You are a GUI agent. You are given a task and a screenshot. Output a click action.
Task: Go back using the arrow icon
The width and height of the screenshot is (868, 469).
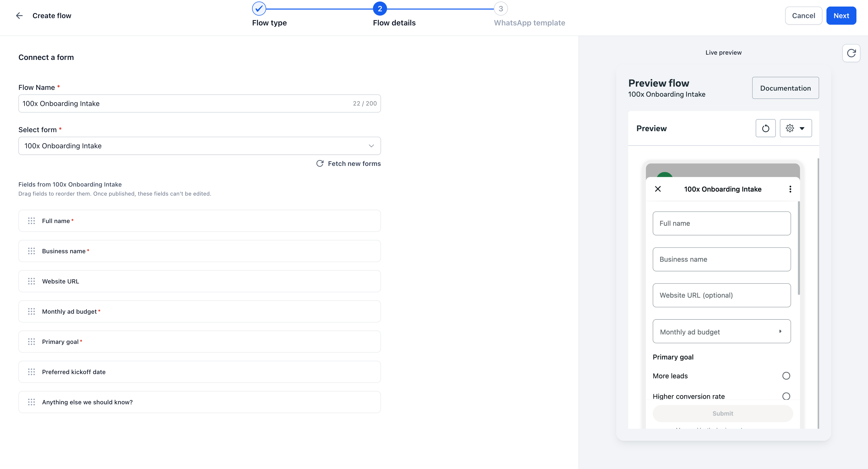[19, 16]
